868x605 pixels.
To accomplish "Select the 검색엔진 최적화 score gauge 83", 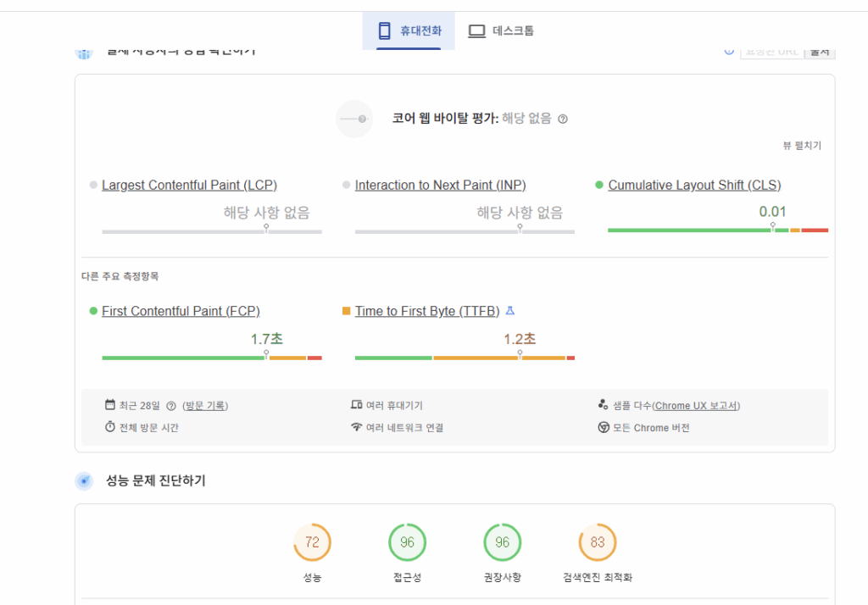I will point(598,542).
